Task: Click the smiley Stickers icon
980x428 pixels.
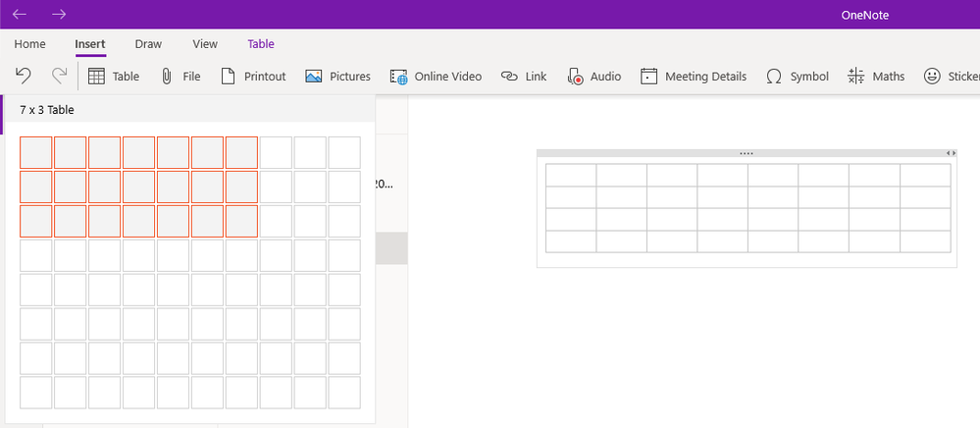Action: (932, 77)
